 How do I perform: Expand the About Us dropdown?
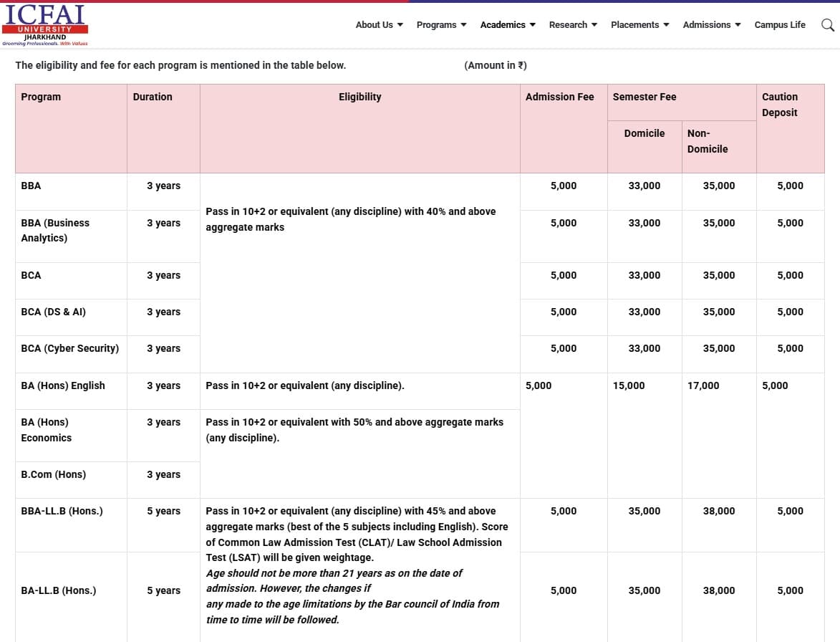click(x=379, y=25)
